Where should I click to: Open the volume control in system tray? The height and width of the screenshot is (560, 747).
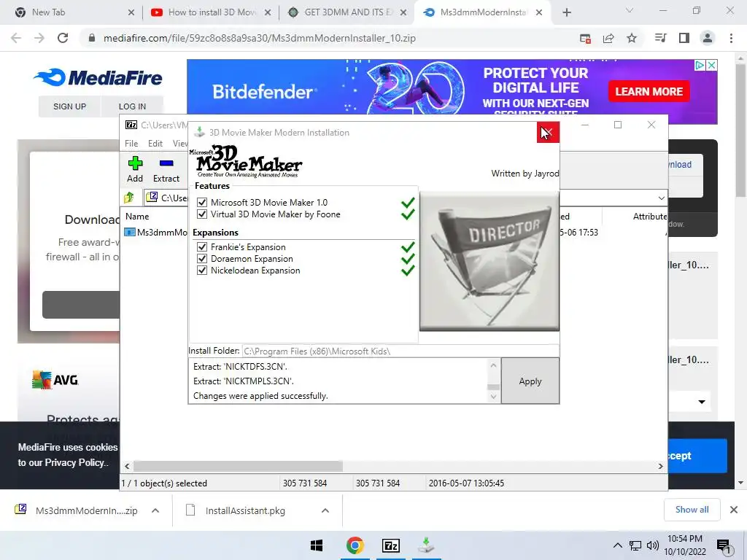click(x=653, y=545)
